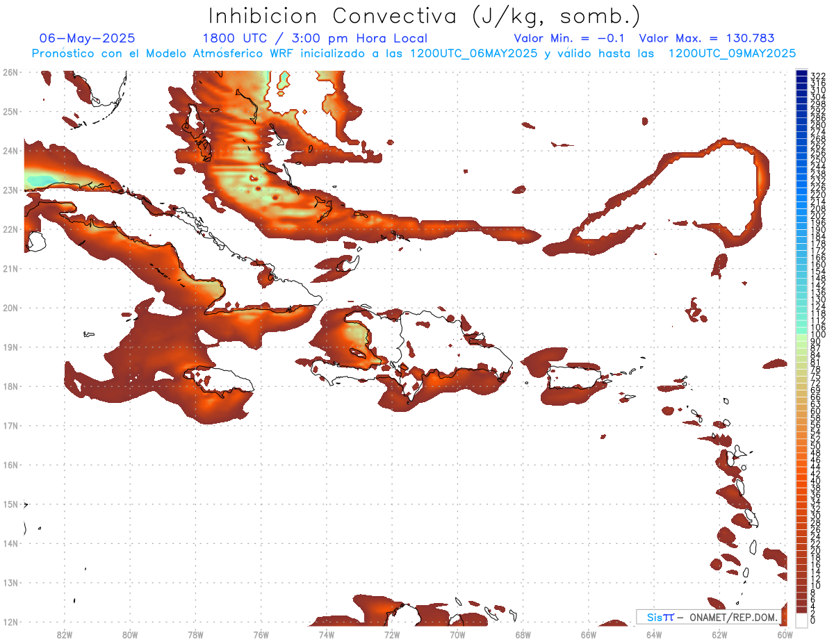834x644 pixels.
Task: Click the latitude label '25N'
Action: tap(10, 111)
